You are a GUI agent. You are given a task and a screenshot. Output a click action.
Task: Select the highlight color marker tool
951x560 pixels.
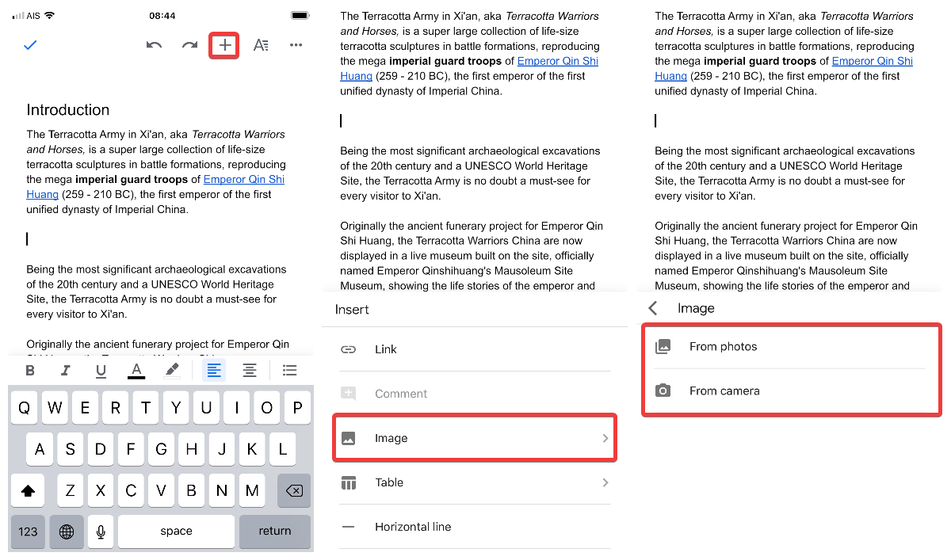click(172, 370)
